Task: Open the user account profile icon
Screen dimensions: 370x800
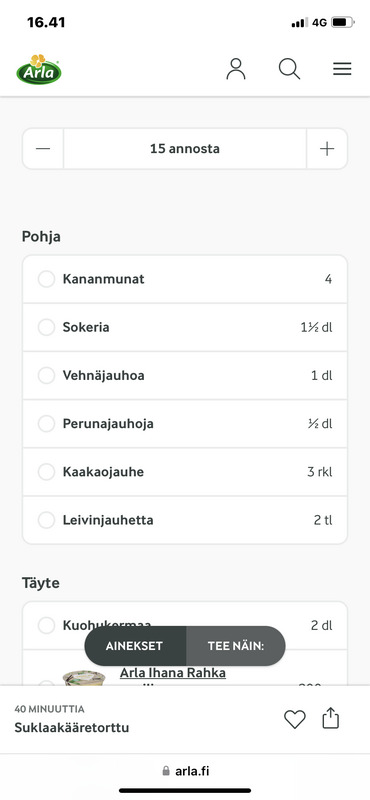Action: 236,69
